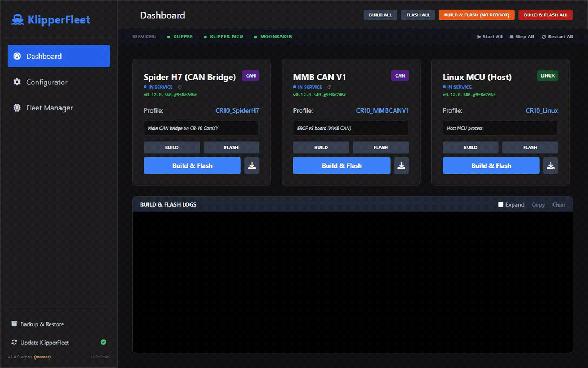588x368 pixels.
Task: Click the Dashboard gauge icon
Action: click(x=17, y=56)
